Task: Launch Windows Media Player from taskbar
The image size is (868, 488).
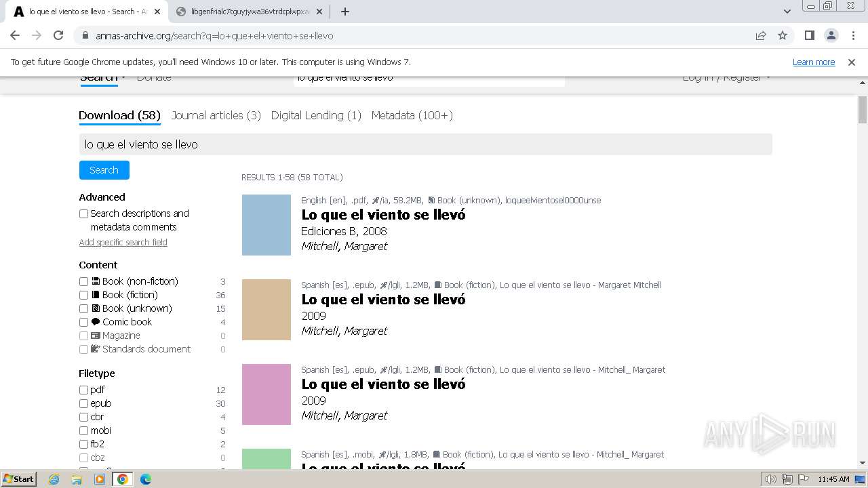Action: pyautogui.click(x=100, y=479)
